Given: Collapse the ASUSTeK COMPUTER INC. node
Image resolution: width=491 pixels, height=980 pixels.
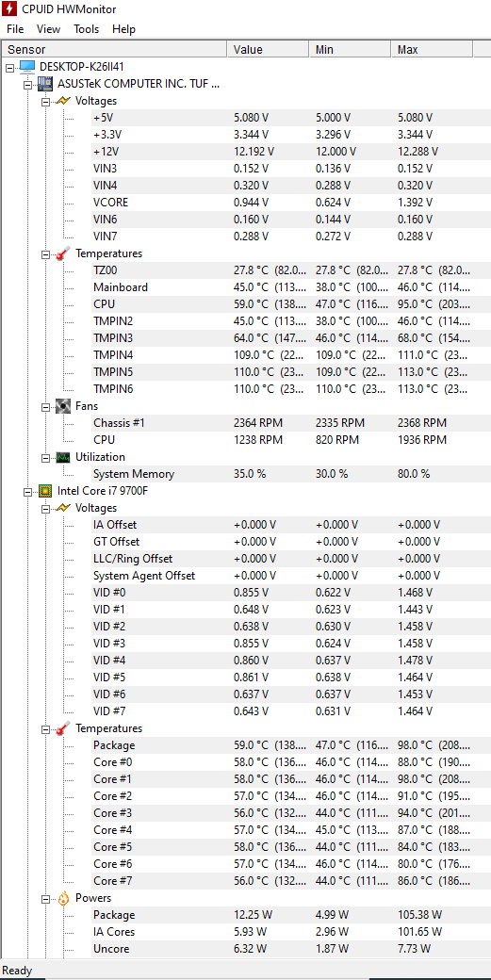Looking at the screenshot, I should point(27,84).
